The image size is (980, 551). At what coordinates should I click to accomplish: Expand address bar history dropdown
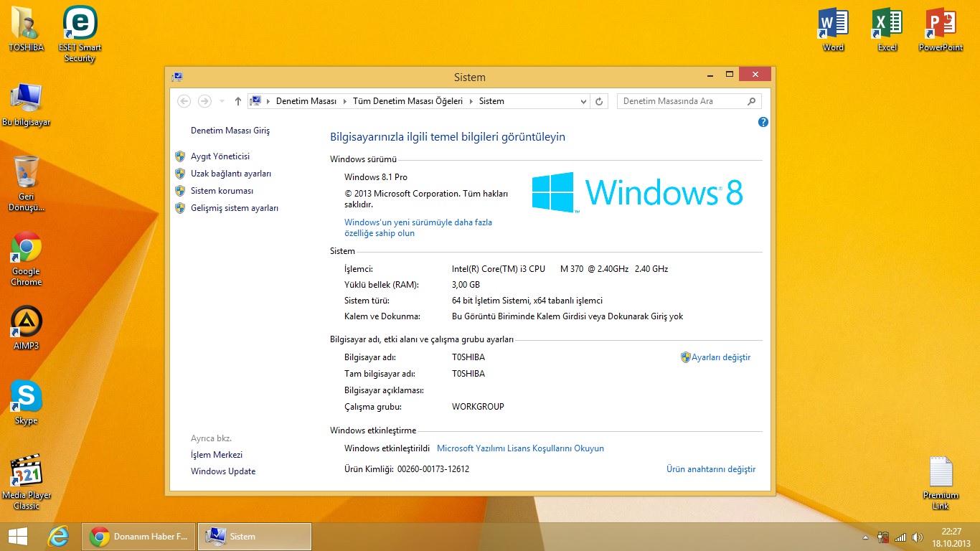click(x=585, y=101)
